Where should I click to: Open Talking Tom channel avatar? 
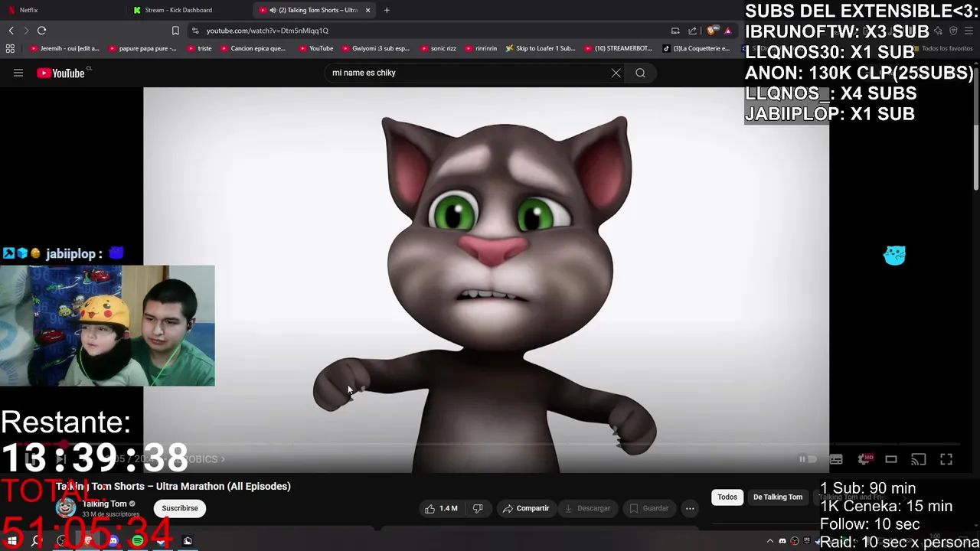point(66,507)
